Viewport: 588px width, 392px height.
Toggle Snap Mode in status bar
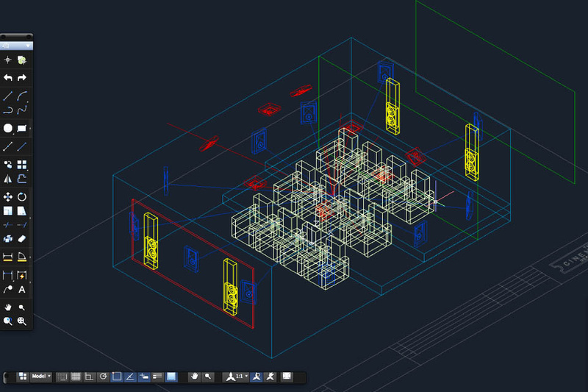pyautogui.click(x=62, y=377)
